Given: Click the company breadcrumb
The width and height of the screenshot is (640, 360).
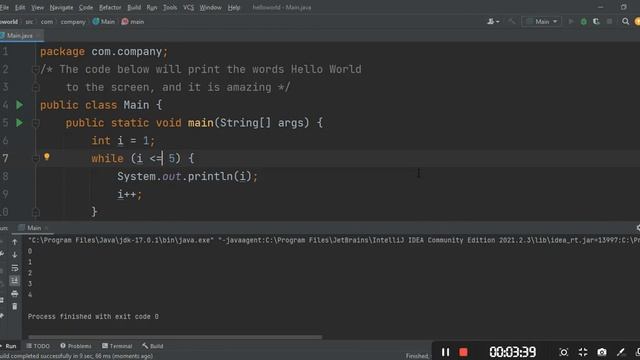Looking at the screenshot, I should [x=73, y=22].
